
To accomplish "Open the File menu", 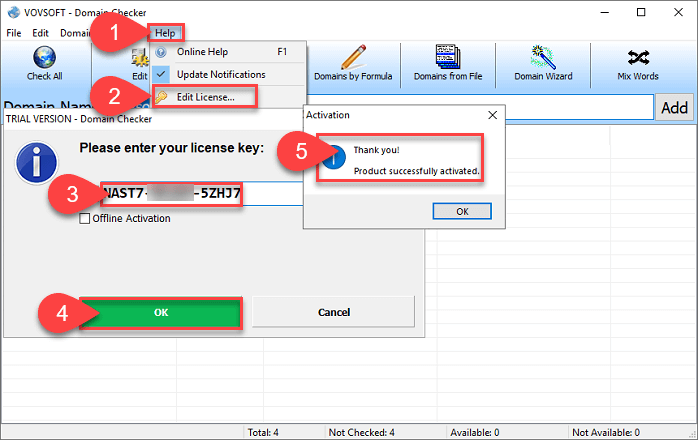I will click(x=13, y=33).
